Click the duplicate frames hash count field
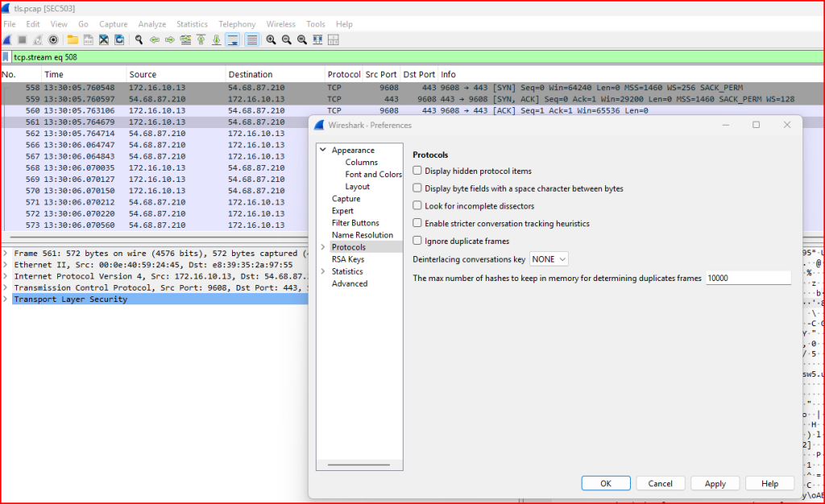 coord(748,278)
